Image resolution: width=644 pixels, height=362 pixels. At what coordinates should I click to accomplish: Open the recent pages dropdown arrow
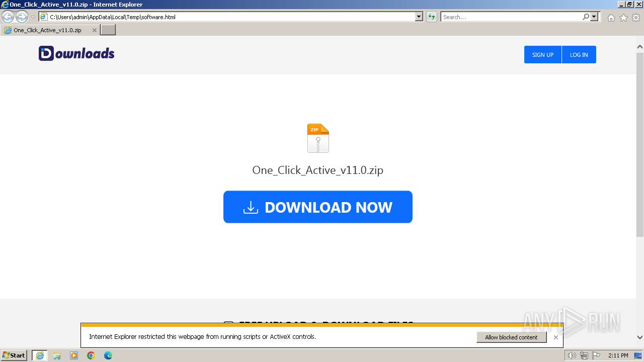coord(33,17)
